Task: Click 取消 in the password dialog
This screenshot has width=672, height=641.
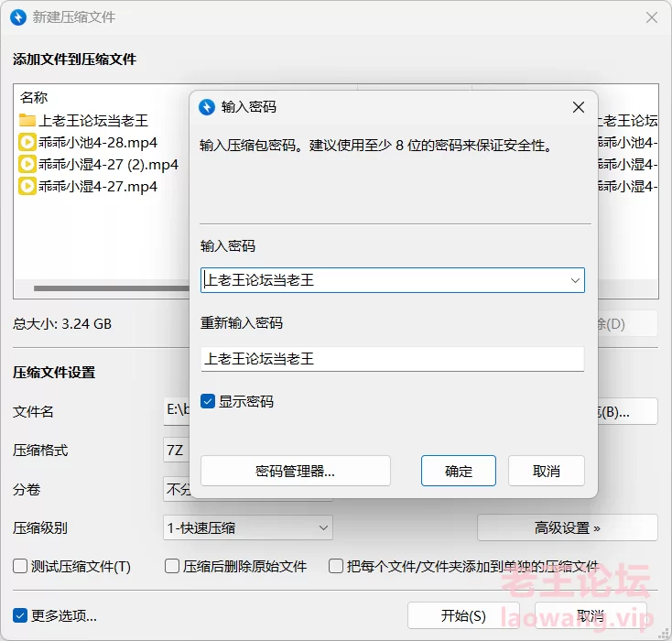Action: [x=546, y=471]
